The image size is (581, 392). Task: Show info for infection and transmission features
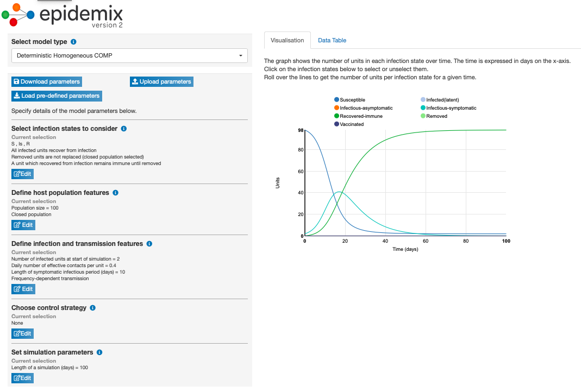(x=149, y=244)
